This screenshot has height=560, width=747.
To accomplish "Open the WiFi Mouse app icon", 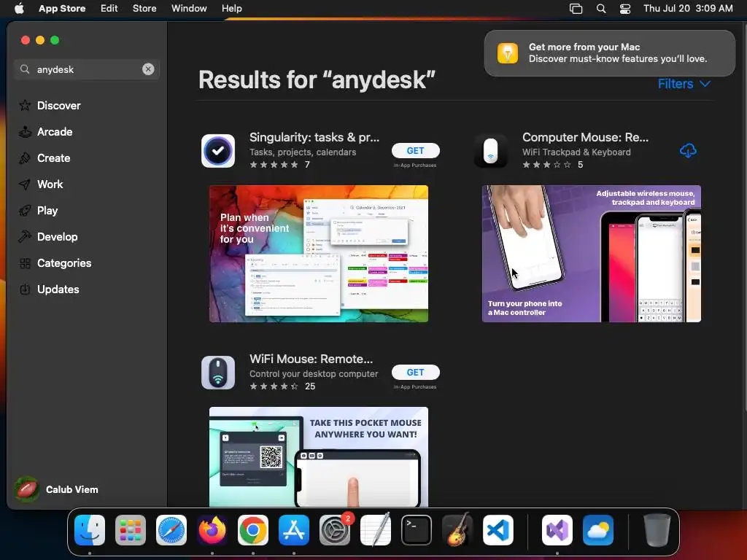I will coord(217,373).
